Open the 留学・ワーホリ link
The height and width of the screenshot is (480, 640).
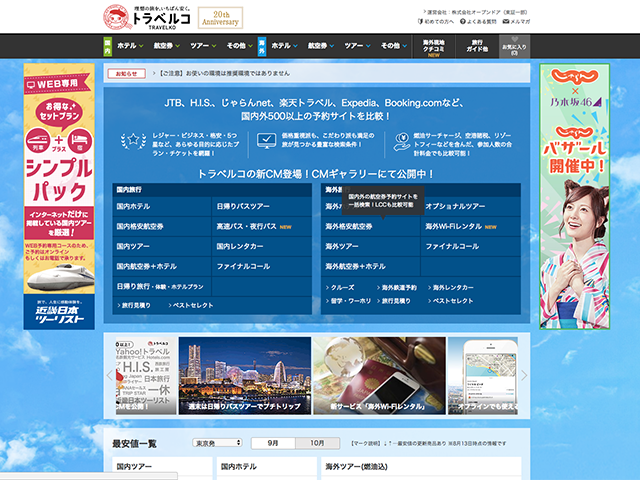tap(348, 301)
